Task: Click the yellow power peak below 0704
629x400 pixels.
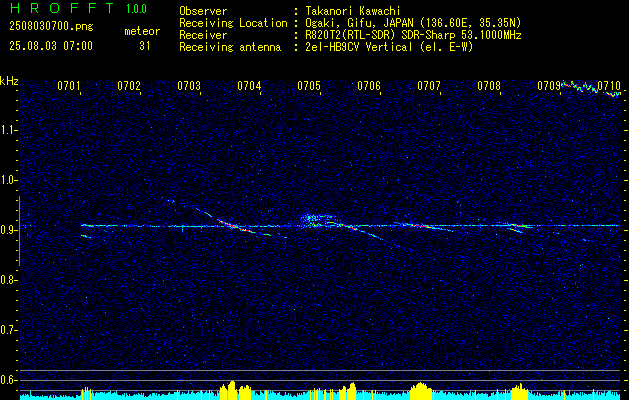Action: (x=235, y=390)
